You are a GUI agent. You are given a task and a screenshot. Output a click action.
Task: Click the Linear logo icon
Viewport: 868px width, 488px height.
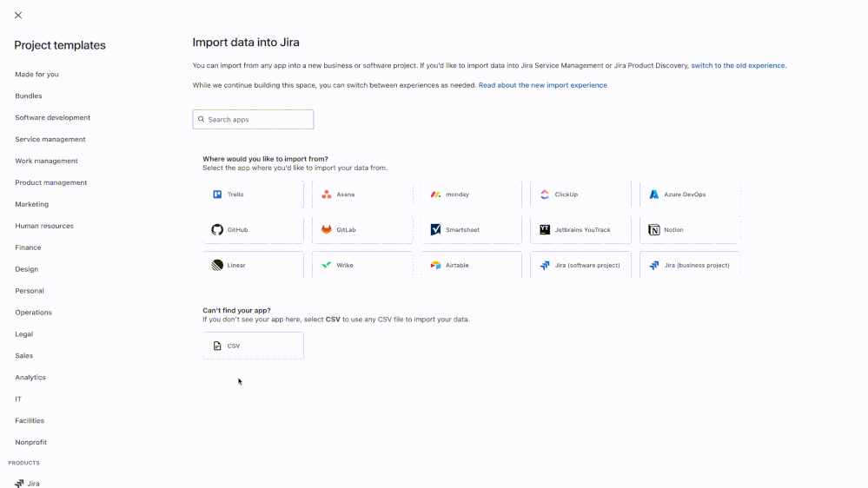[217, 265]
